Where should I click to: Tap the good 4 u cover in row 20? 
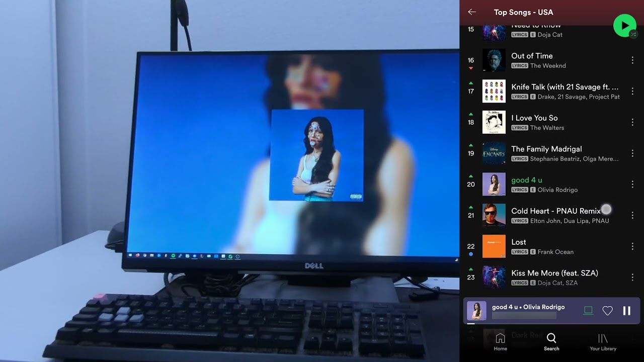[494, 185]
